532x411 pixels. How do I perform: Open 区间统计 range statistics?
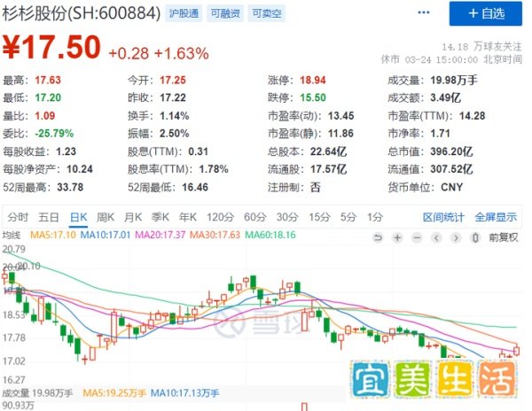(443, 217)
